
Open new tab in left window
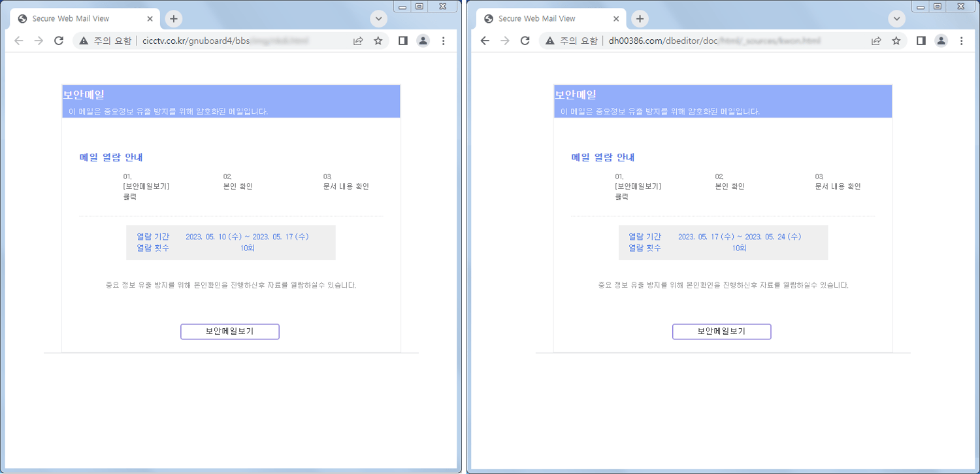tap(174, 19)
